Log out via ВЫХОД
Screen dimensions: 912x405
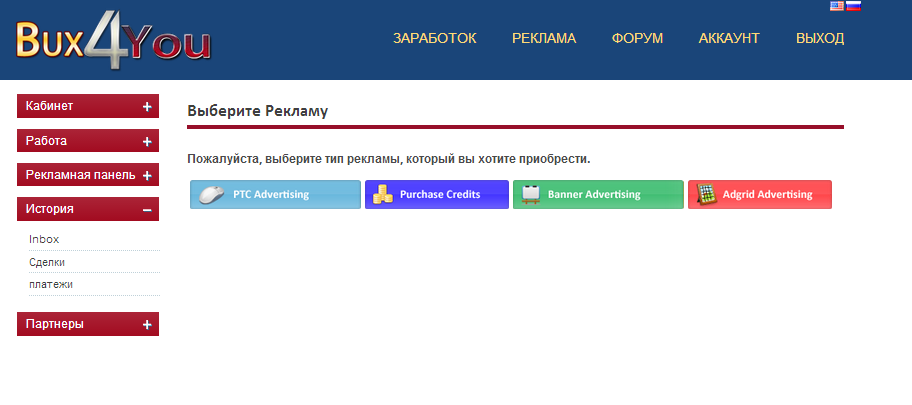click(x=820, y=38)
